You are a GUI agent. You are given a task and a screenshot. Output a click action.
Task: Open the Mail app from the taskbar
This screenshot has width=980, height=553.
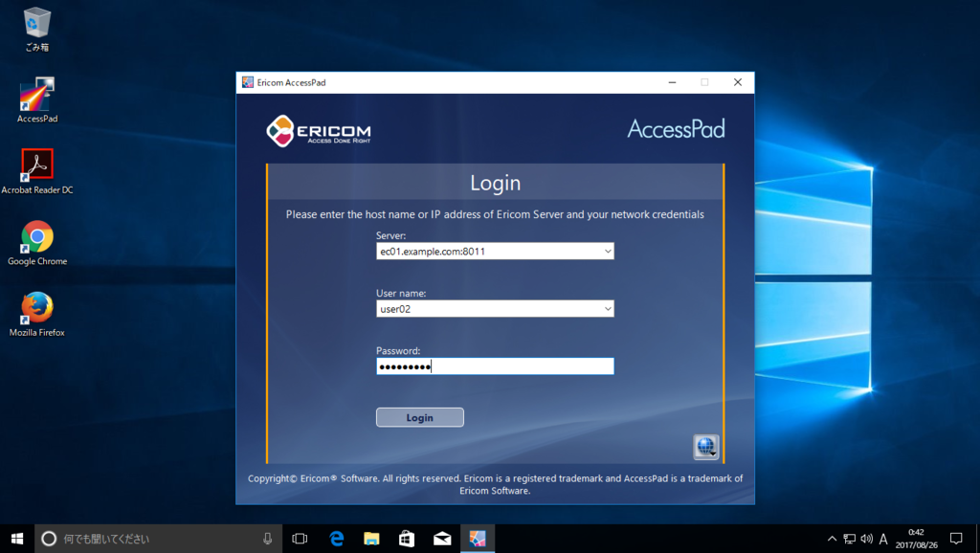point(442,539)
